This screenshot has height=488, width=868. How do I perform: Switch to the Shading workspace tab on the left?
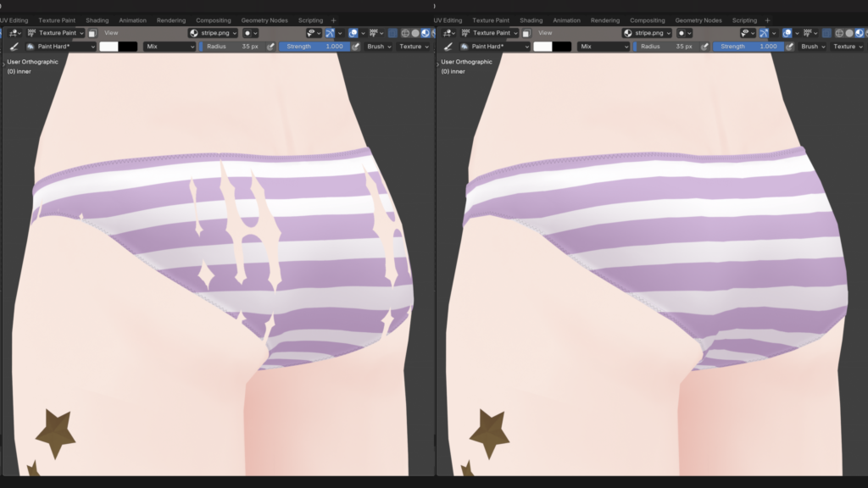[97, 20]
